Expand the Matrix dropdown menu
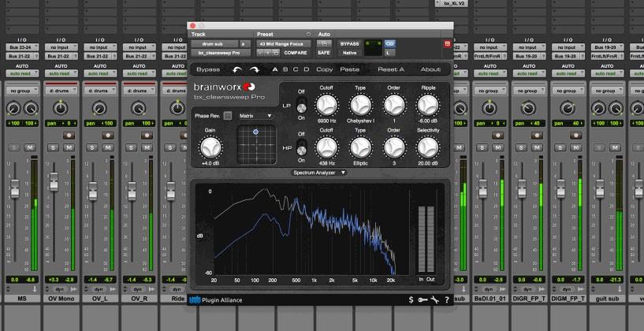644x331 pixels. [x=257, y=116]
